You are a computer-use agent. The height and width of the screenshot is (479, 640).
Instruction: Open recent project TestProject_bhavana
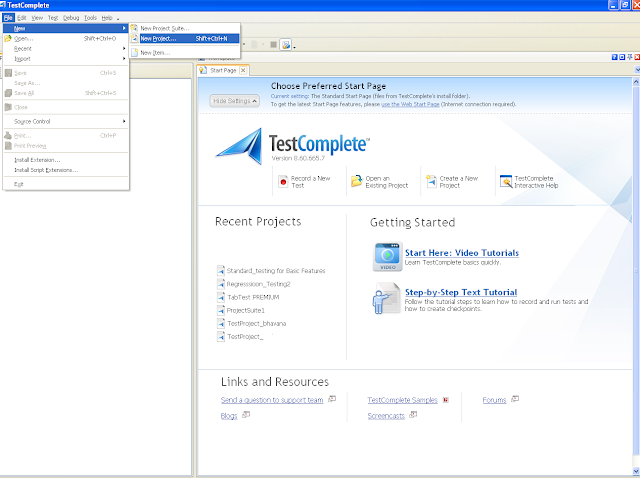pyautogui.click(x=257, y=323)
